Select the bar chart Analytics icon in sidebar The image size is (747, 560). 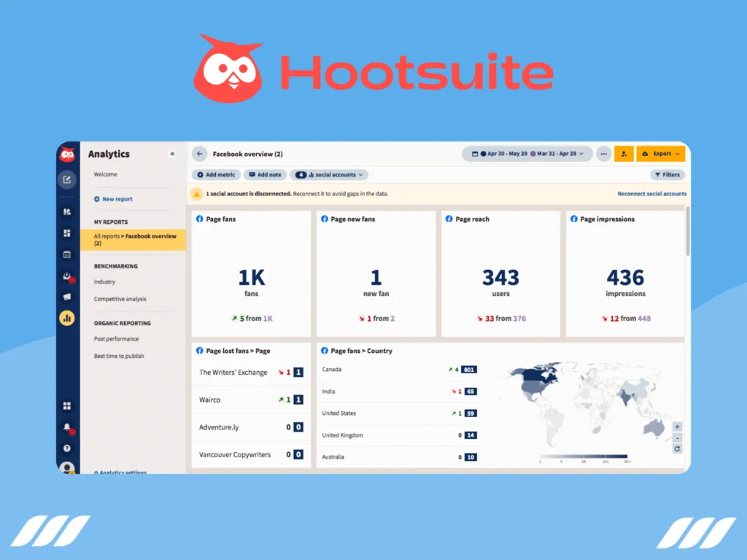(x=67, y=318)
